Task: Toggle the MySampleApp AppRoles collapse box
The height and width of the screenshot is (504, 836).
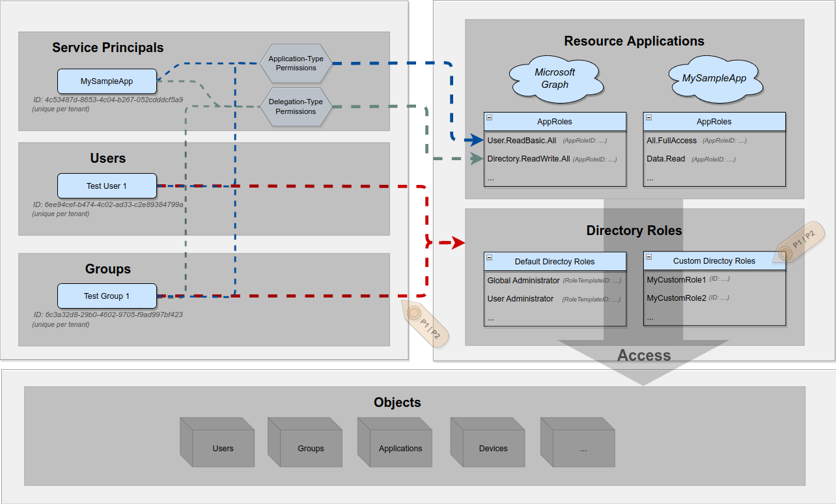Action: click(648, 119)
